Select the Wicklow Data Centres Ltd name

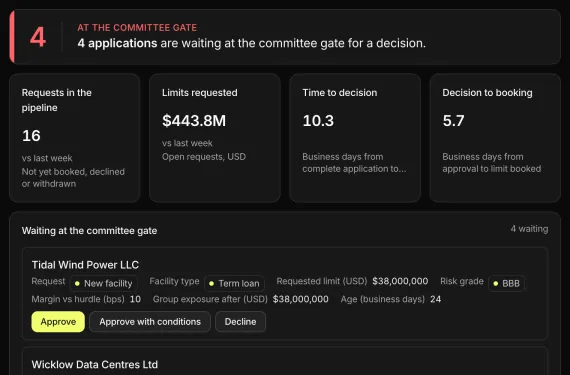95,364
